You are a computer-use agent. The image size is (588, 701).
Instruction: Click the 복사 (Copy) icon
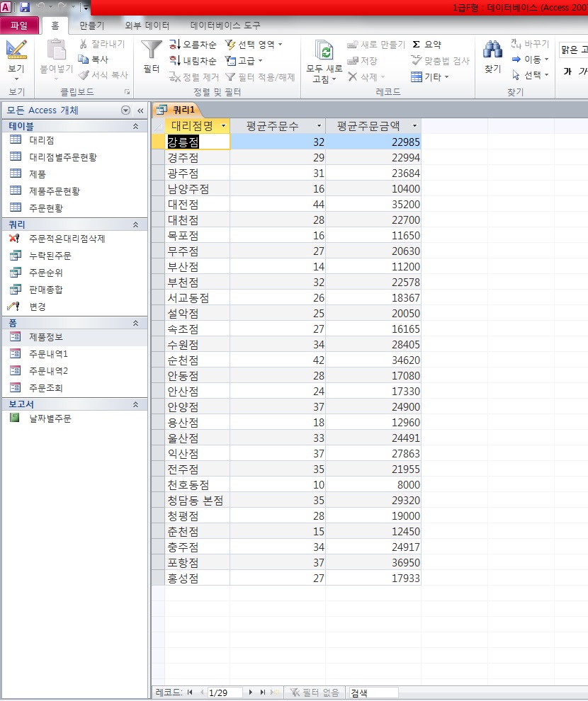84,59
